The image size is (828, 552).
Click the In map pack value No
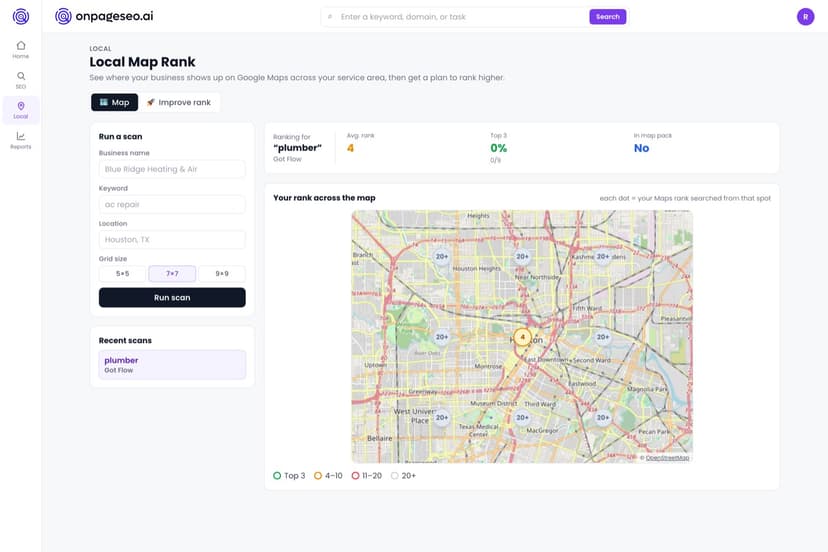tap(642, 148)
